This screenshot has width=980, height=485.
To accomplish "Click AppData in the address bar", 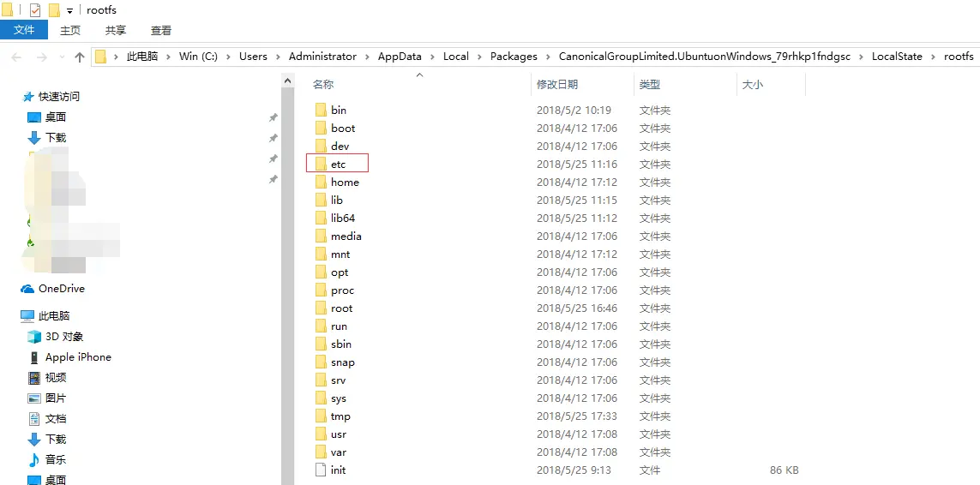I will (x=400, y=57).
